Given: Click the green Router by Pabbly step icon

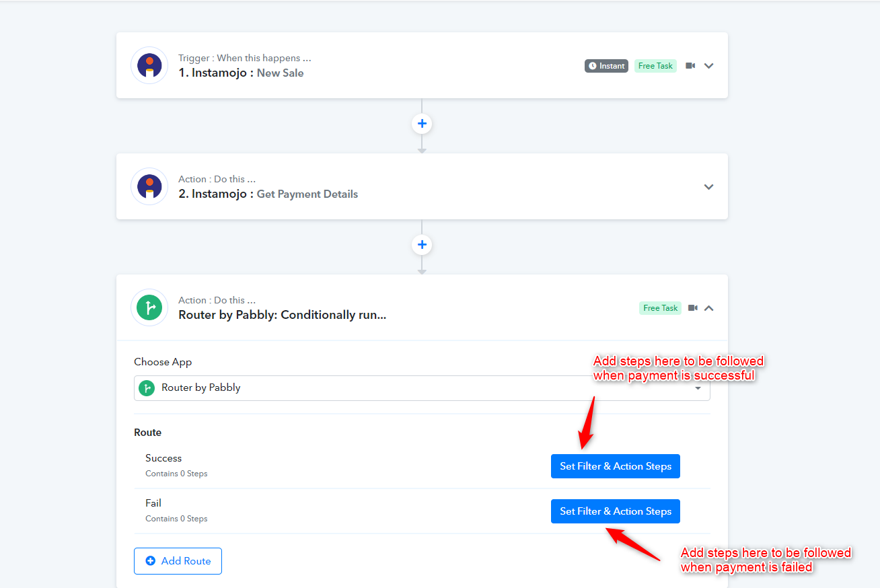Looking at the screenshot, I should [149, 307].
